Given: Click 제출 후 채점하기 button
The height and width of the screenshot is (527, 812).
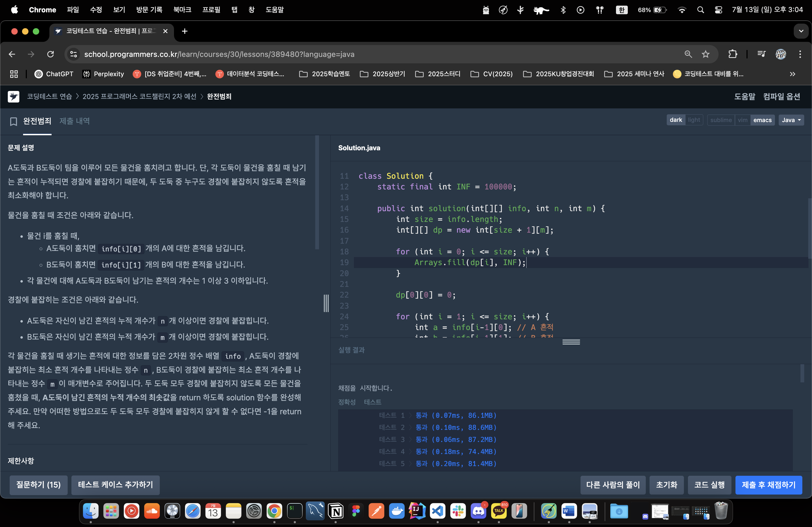Looking at the screenshot, I should point(768,485).
